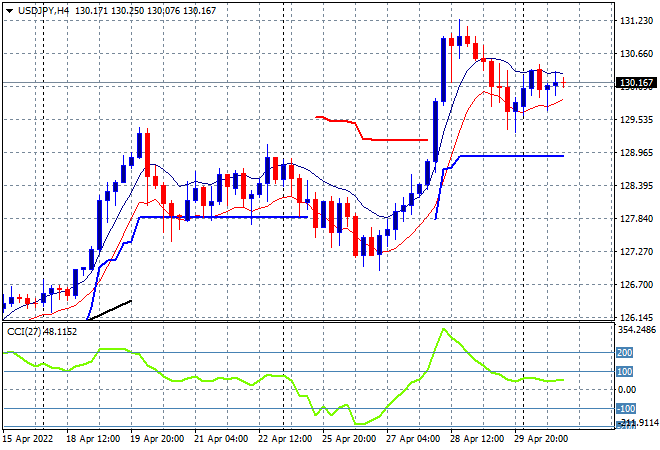660x450 pixels.
Task: Click the 130.660 price axis label
Action: point(637,54)
